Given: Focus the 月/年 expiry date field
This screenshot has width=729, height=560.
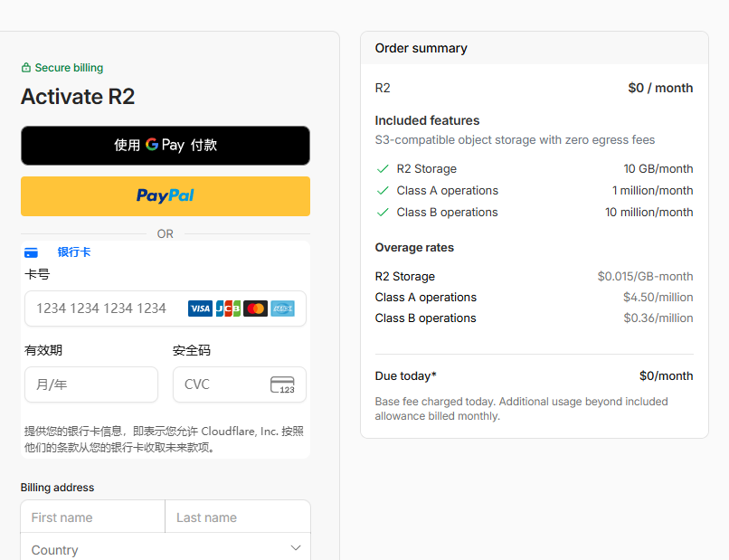Looking at the screenshot, I should [x=91, y=384].
